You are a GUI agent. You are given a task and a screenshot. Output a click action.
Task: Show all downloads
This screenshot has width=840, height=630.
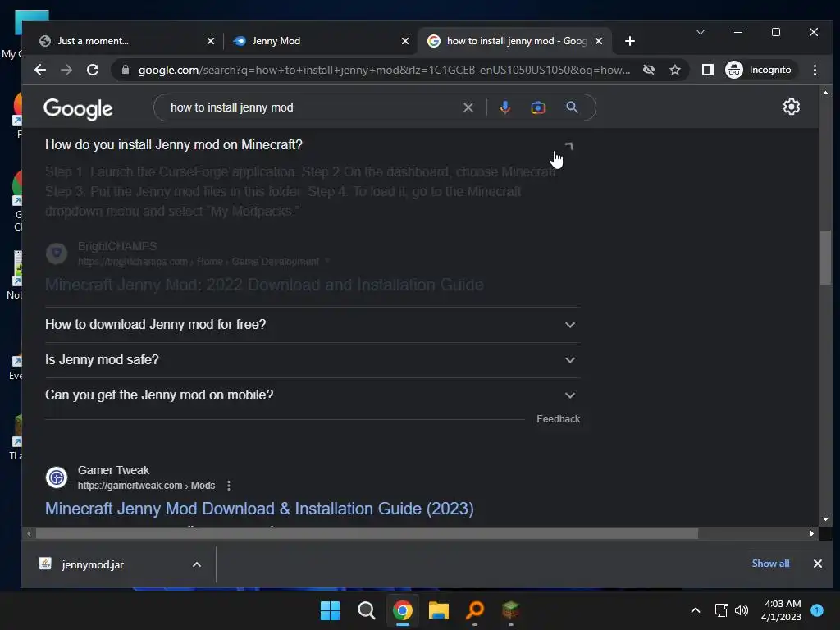[770, 564]
